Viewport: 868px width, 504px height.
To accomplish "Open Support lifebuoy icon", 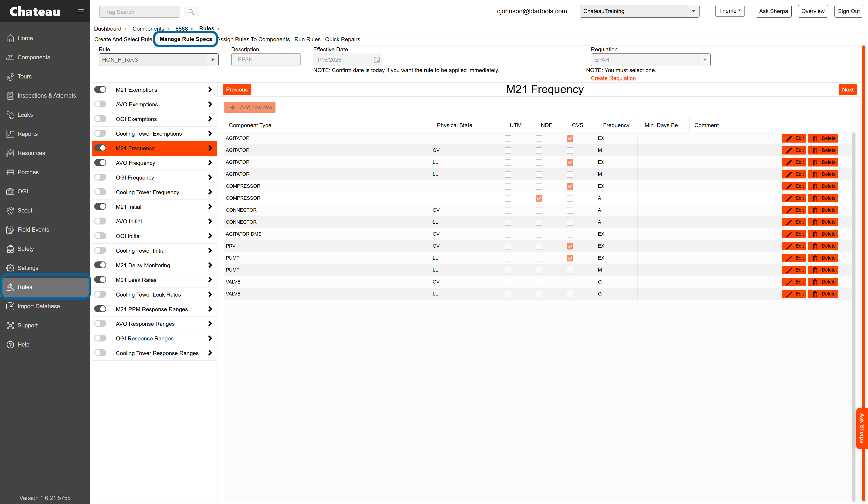I will click(10, 325).
